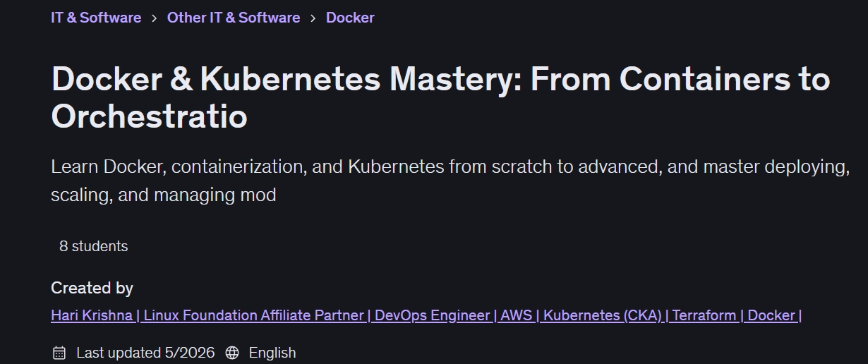Click the chevron after IT & Software
Viewport: 868px width, 364px height.
[x=155, y=18]
